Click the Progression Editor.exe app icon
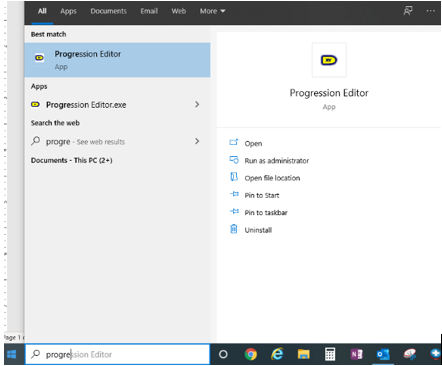 point(35,105)
